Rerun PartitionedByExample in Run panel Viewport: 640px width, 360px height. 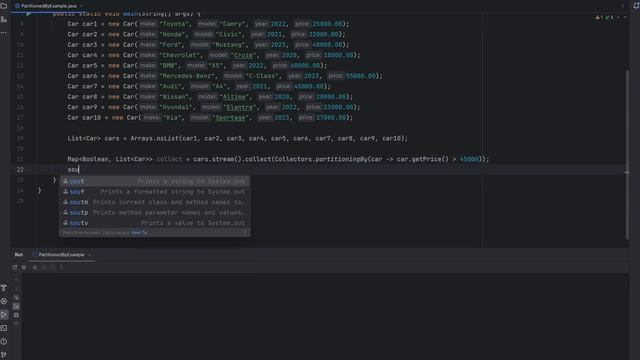pyautogui.click(x=15, y=267)
